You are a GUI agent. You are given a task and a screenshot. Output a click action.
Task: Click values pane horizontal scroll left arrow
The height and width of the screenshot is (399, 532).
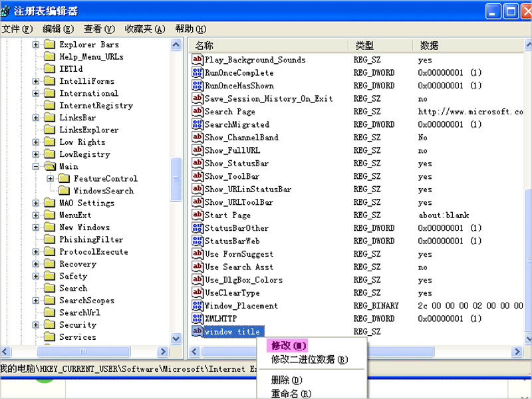tap(195, 352)
